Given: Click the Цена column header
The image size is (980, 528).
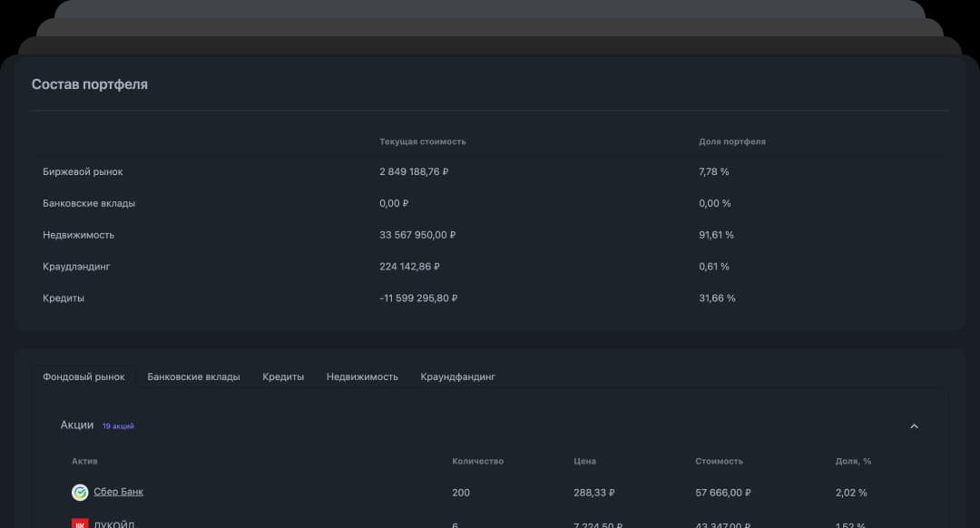Looking at the screenshot, I should (x=584, y=461).
